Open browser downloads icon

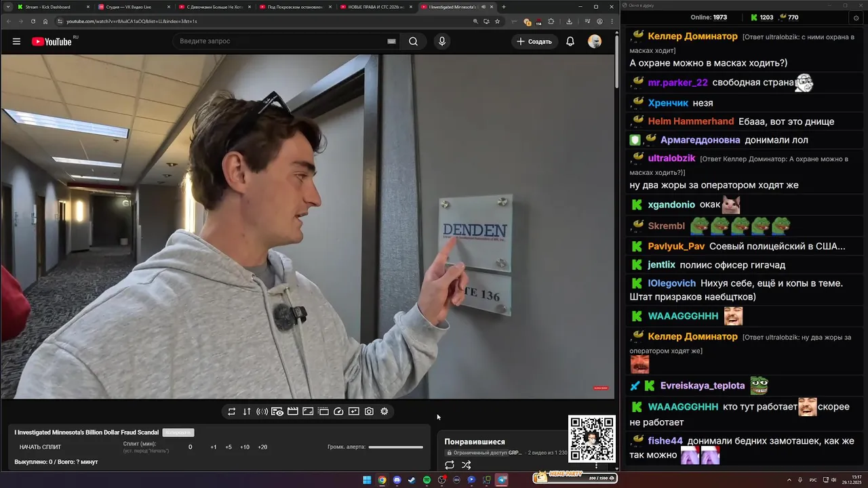569,21
